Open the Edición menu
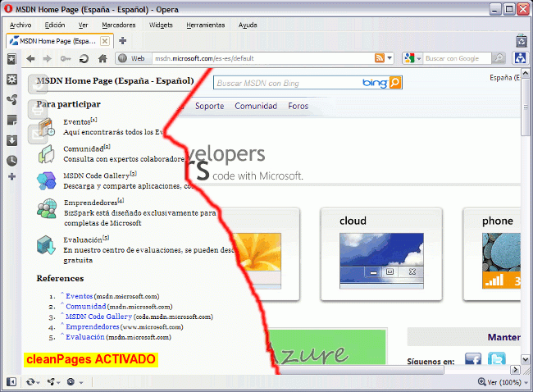This screenshot has height=392, width=533. [55, 25]
